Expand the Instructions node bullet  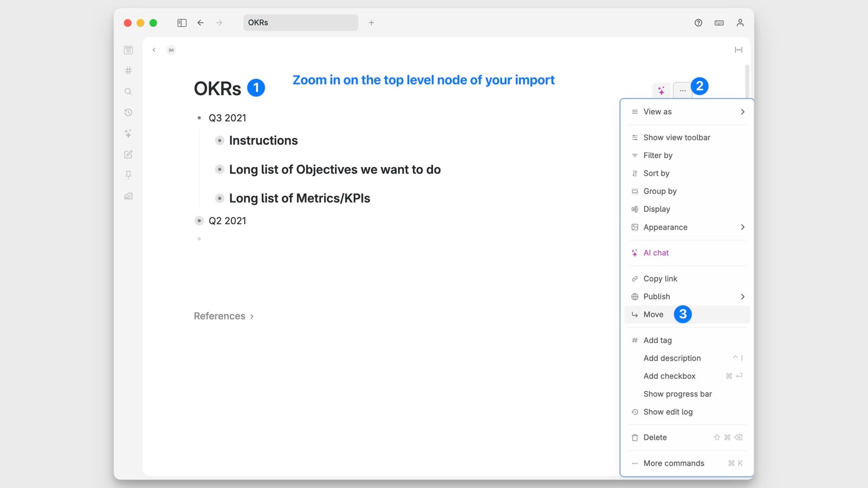point(220,141)
